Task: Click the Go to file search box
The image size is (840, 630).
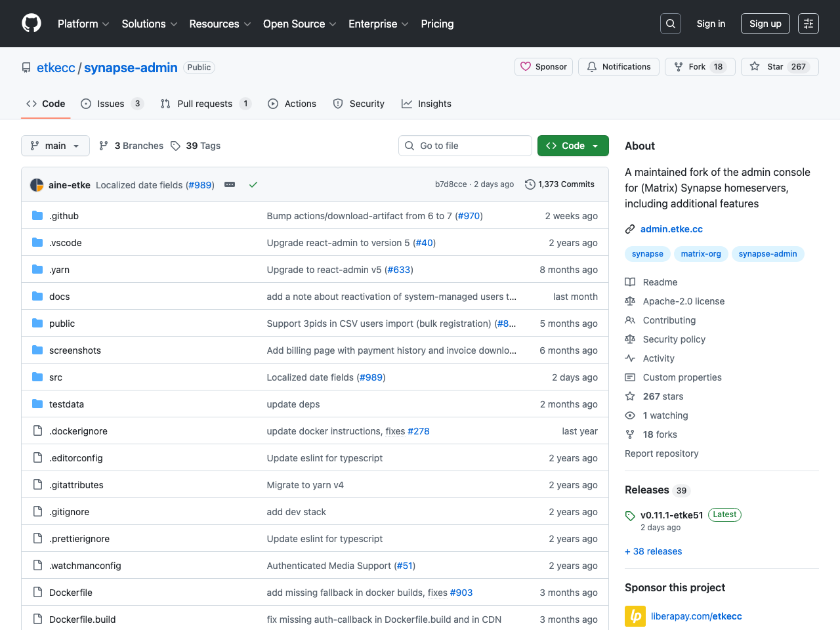Action: click(x=465, y=145)
